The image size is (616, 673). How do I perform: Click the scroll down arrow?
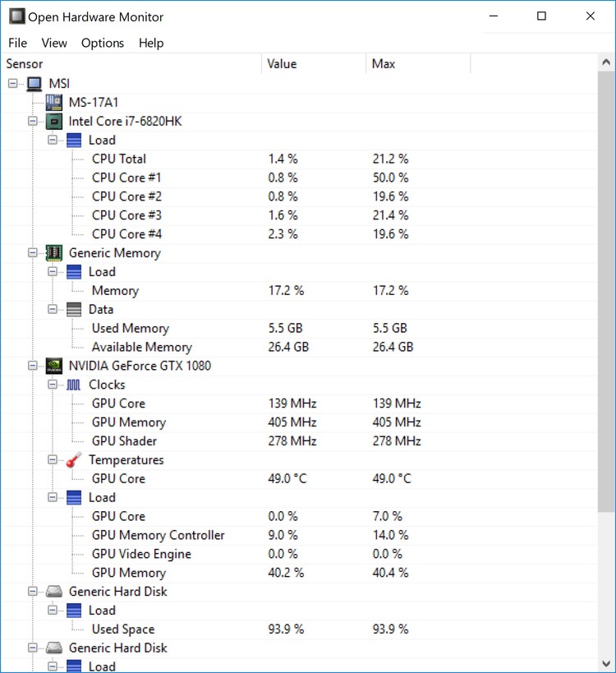606,664
